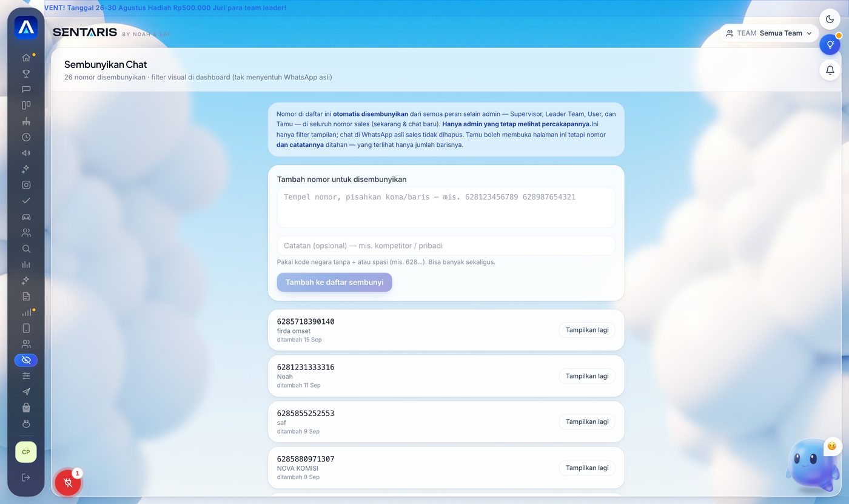The height and width of the screenshot is (504, 849).
Task: Click Tampilkan lagi for 6281231333316
Action: coord(587,376)
